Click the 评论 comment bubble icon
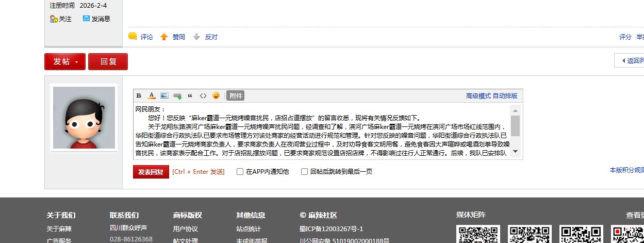Screen dimensions: 644x243 [133, 37]
